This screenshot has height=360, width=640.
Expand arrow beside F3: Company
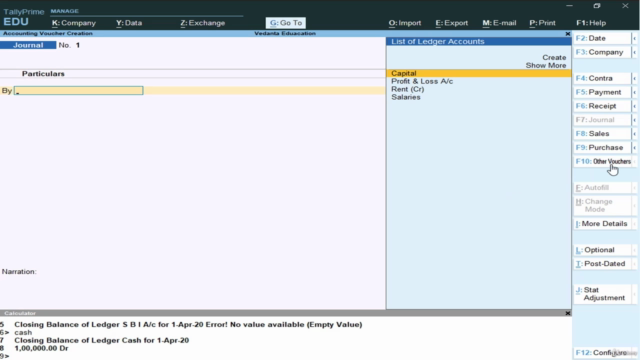tap(635, 52)
